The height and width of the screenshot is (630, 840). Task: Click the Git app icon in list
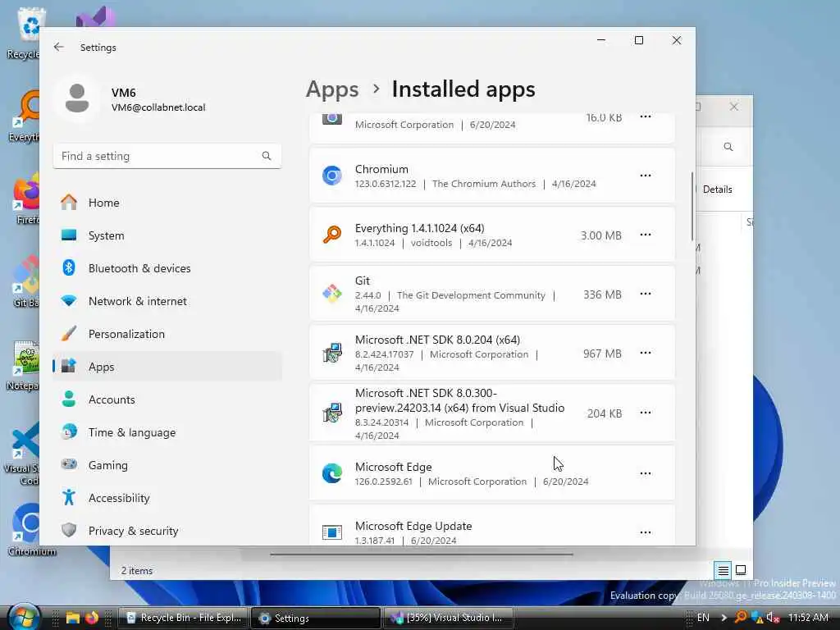[x=332, y=294]
